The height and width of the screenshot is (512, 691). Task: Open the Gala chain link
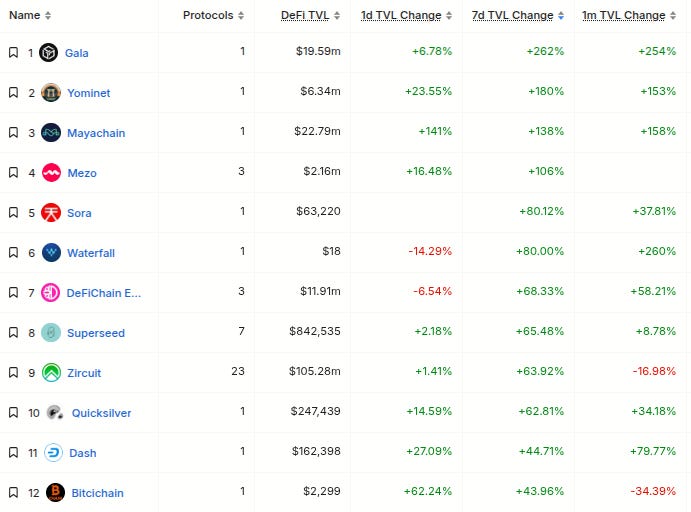click(x=77, y=53)
